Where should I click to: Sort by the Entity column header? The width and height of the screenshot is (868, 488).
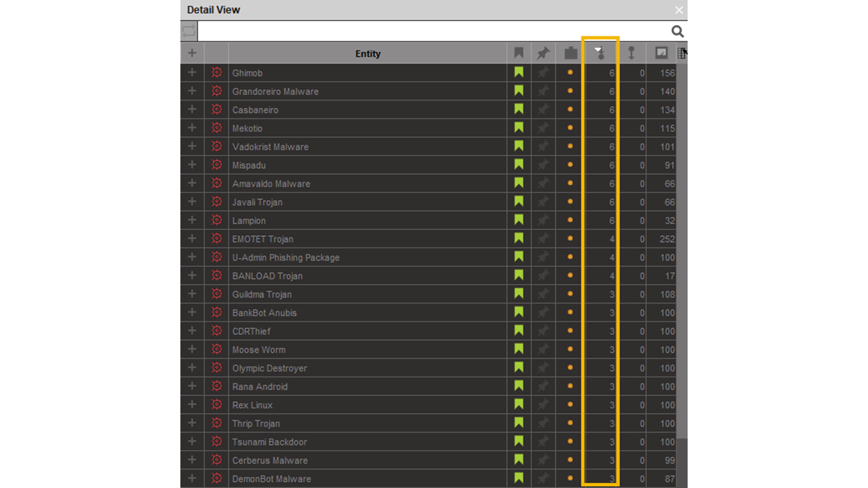pos(368,54)
